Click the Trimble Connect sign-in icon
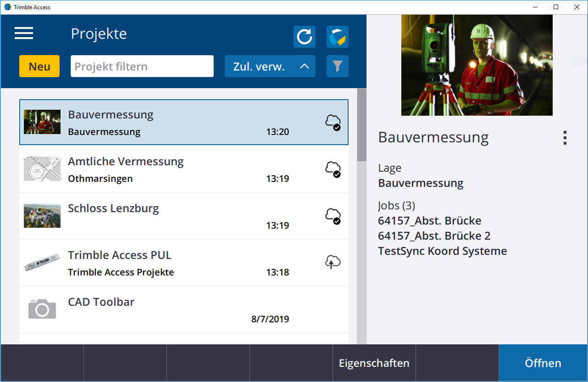The width and height of the screenshot is (588, 382). 337,37
